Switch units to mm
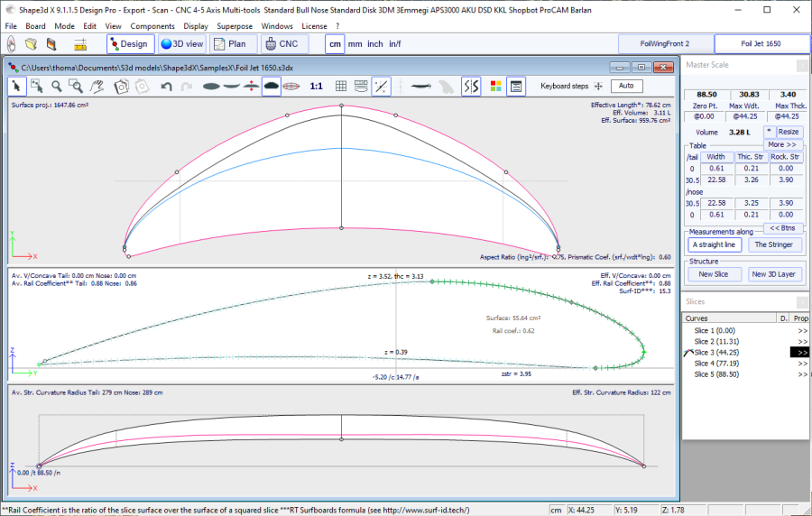 point(355,43)
